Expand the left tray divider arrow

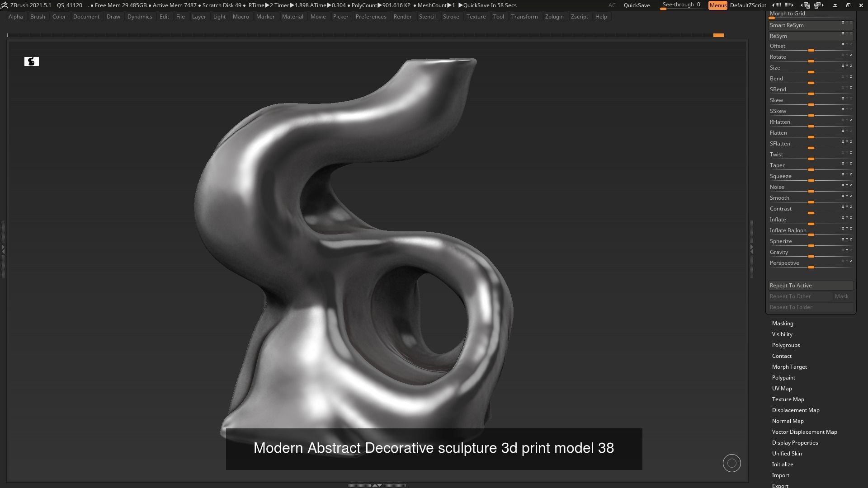pyautogui.click(x=3, y=249)
